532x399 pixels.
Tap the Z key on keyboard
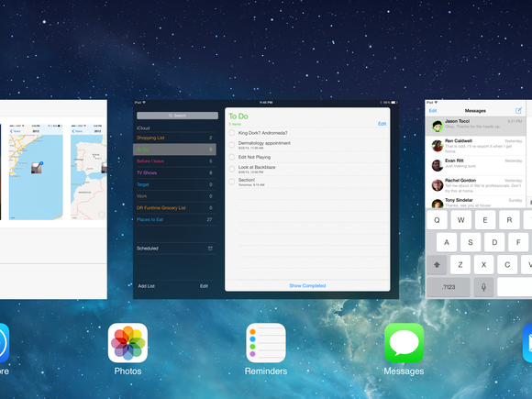click(x=460, y=265)
